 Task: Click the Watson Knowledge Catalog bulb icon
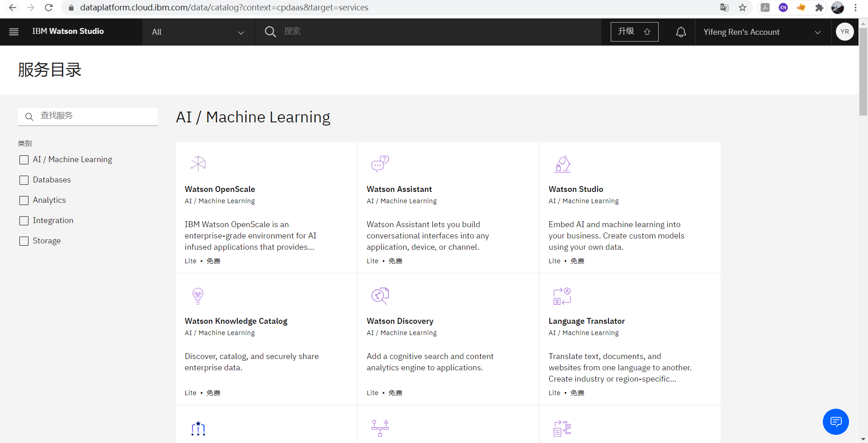[198, 296]
